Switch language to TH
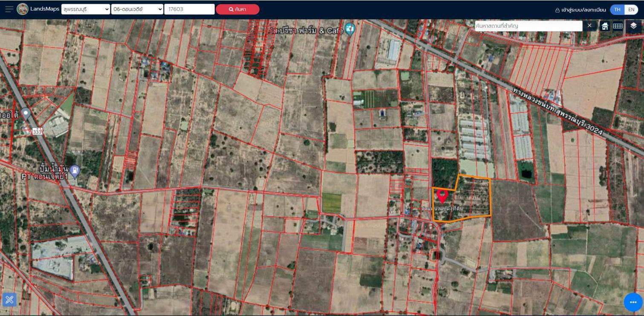 point(617,9)
